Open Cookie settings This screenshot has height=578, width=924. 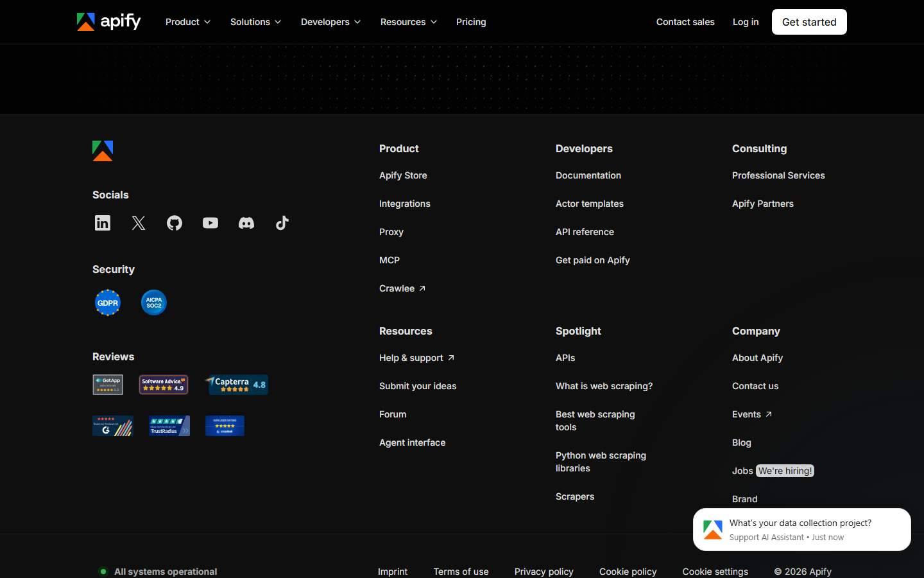tap(715, 572)
